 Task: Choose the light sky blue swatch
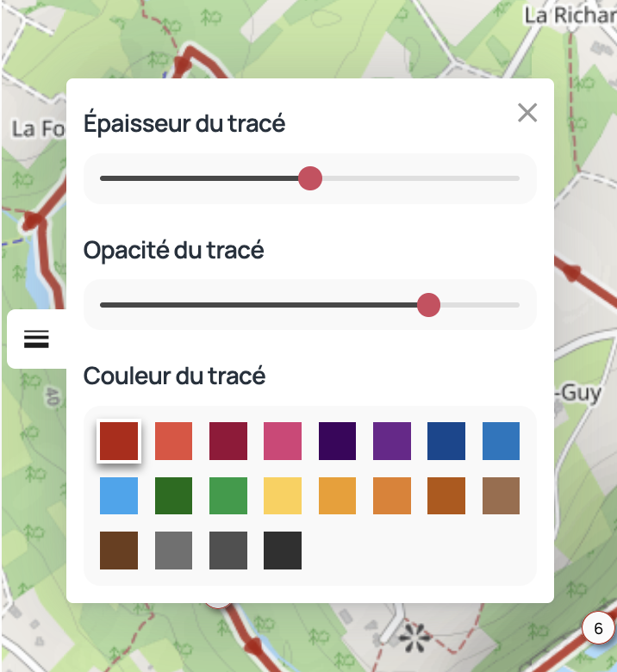tap(119, 495)
